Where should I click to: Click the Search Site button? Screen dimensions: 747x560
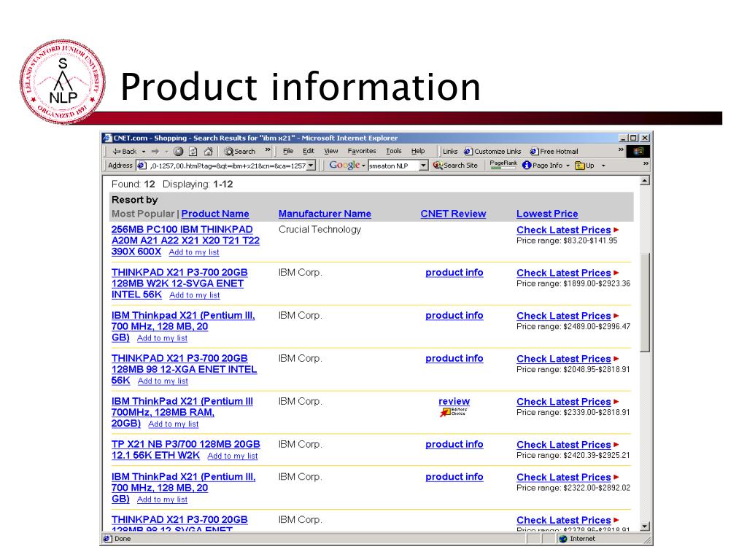click(x=455, y=166)
